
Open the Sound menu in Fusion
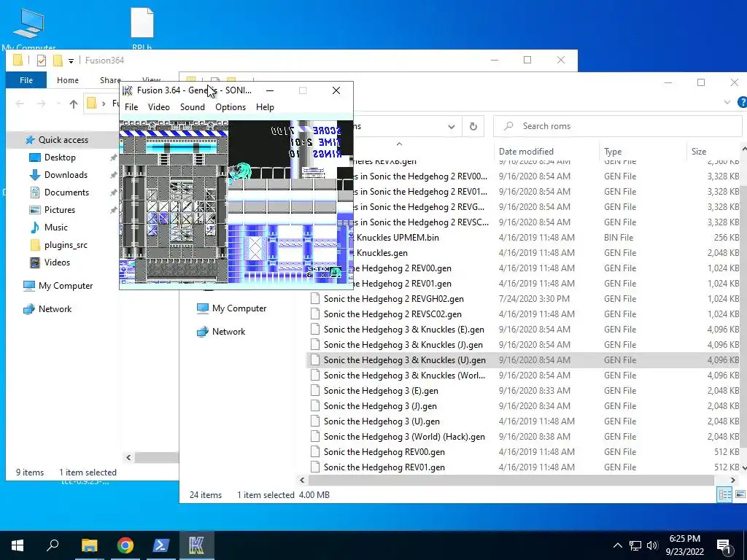point(193,107)
